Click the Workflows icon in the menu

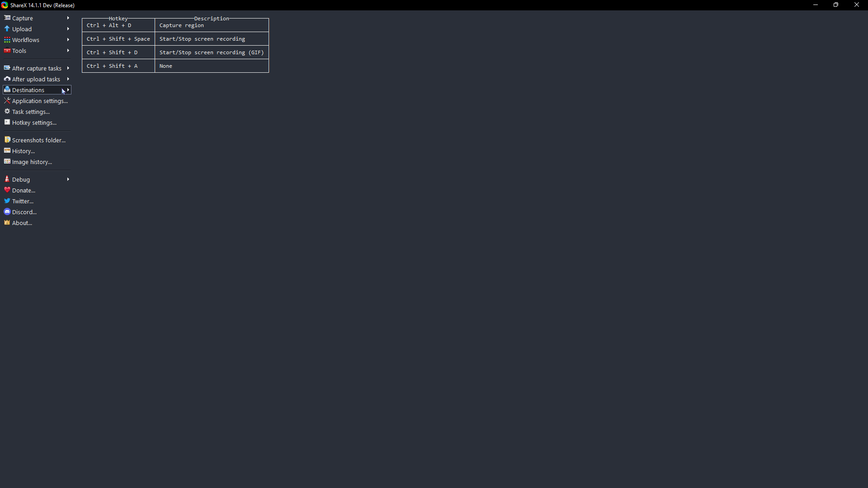click(x=7, y=39)
